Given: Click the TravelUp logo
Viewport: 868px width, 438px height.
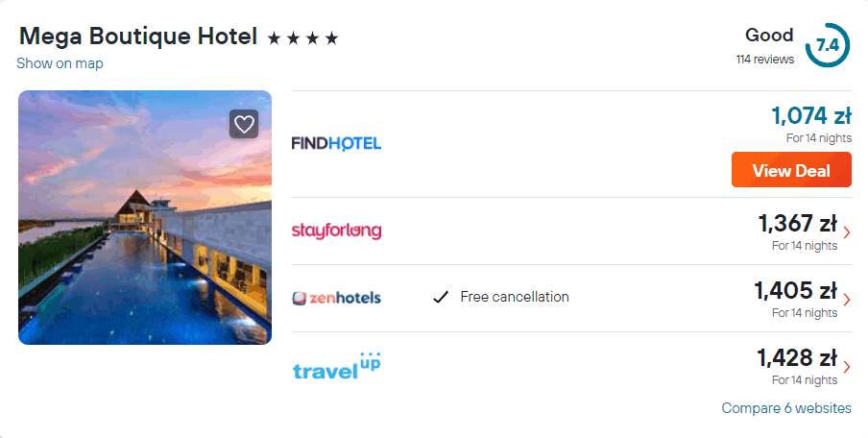Looking at the screenshot, I should pyautogui.click(x=336, y=367).
